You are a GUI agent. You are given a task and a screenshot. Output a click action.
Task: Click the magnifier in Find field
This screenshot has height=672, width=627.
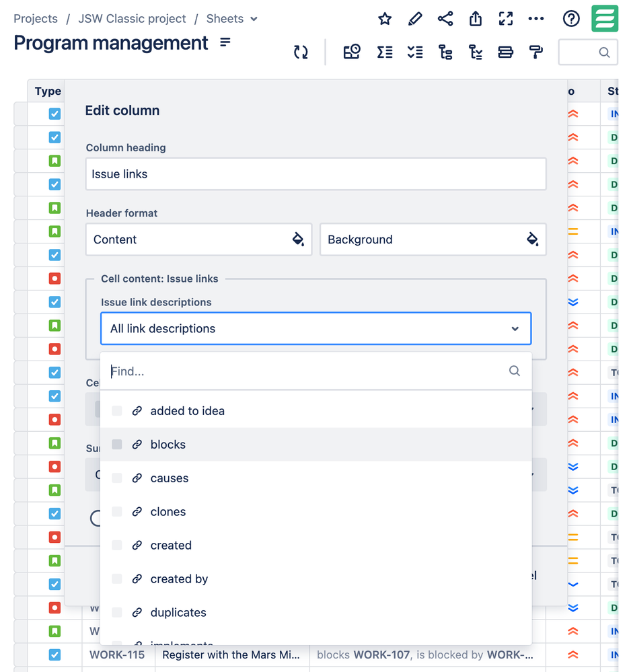(x=514, y=371)
